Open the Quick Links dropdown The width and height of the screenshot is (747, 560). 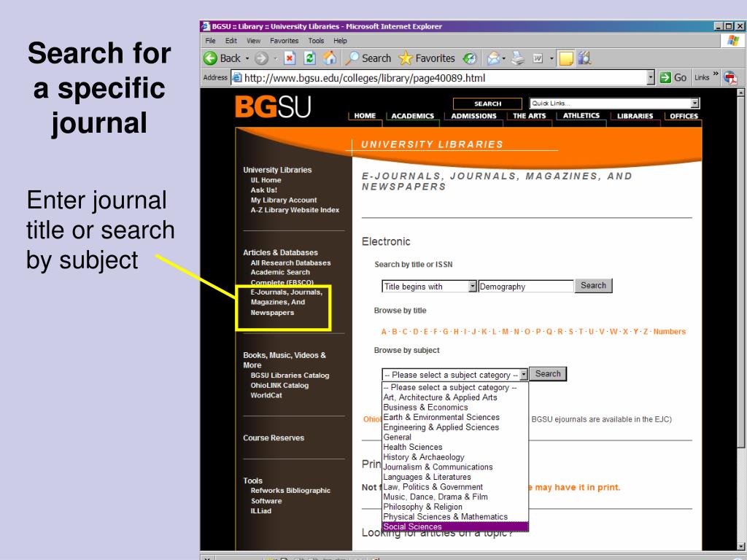coord(695,103)
